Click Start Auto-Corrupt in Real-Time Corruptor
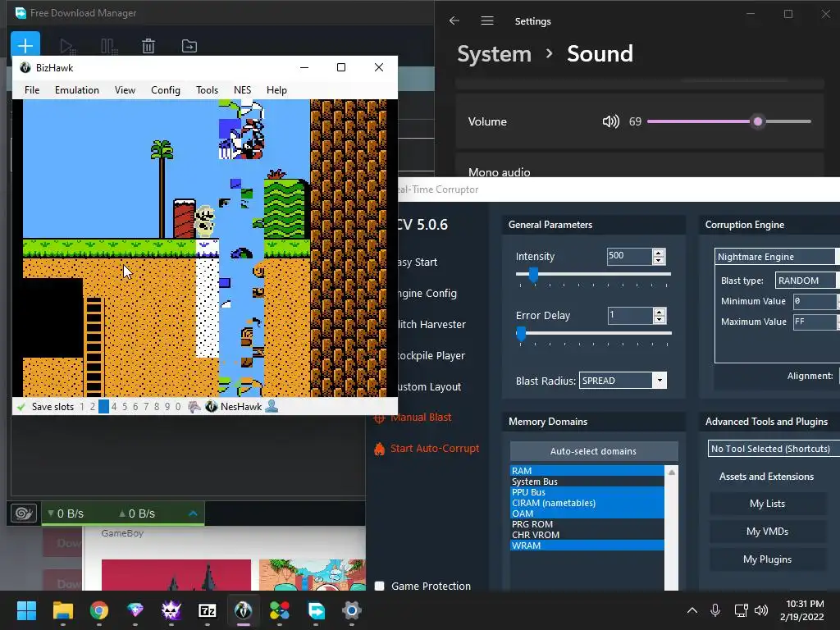 coord(435,449)
